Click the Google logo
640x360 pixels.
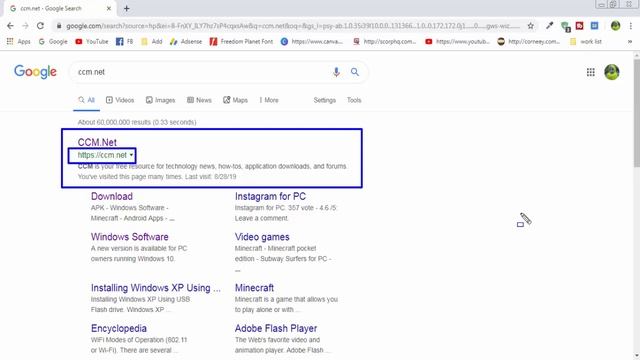36,72
